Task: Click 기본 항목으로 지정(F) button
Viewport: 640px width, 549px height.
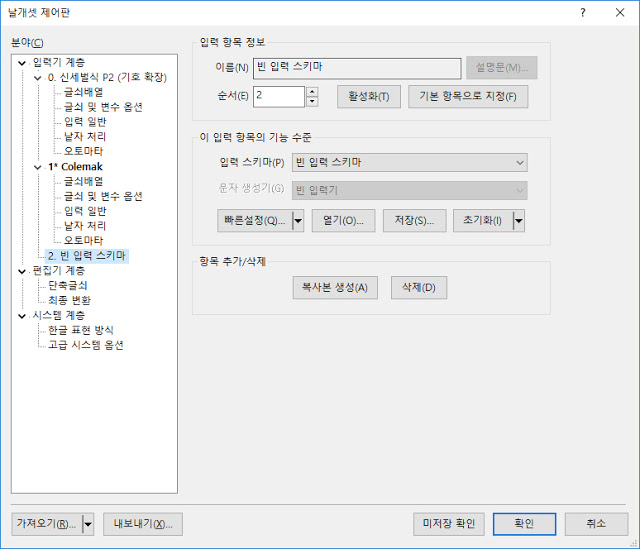Action: (468, 97)
